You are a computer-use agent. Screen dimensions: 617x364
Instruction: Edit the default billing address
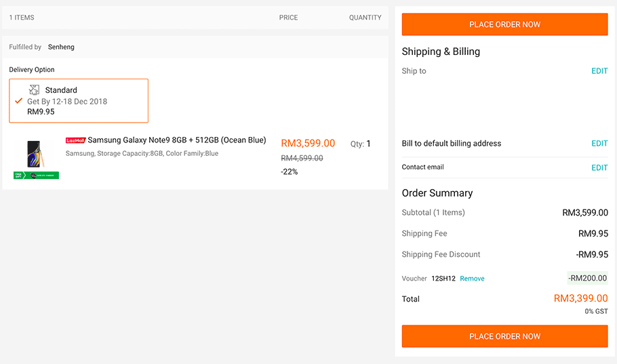[x=599, y=144]
